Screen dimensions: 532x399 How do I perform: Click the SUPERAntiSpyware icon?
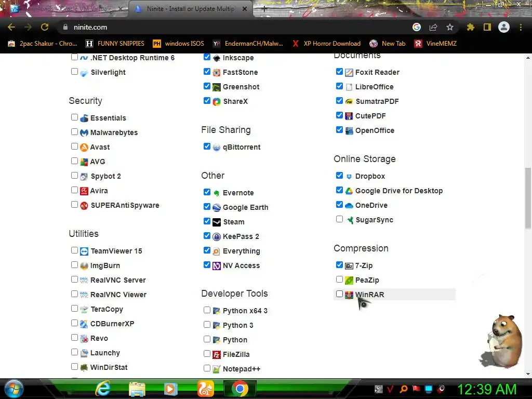pos(84,206)
